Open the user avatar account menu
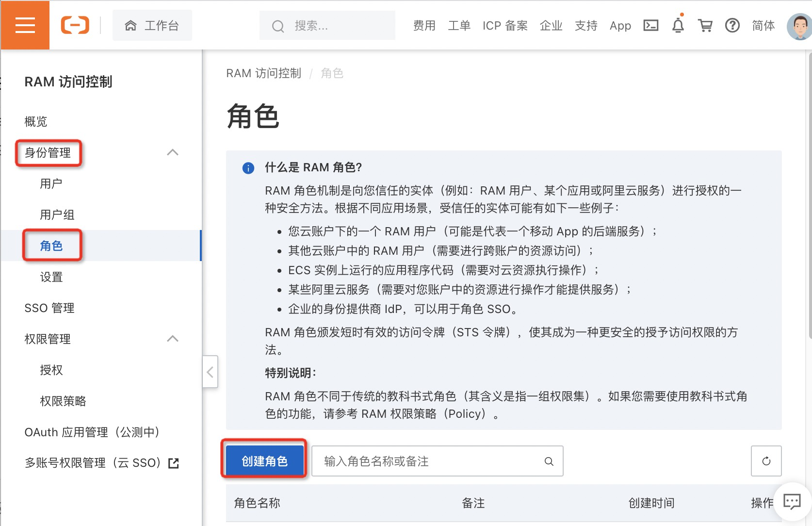 [799, 26]
